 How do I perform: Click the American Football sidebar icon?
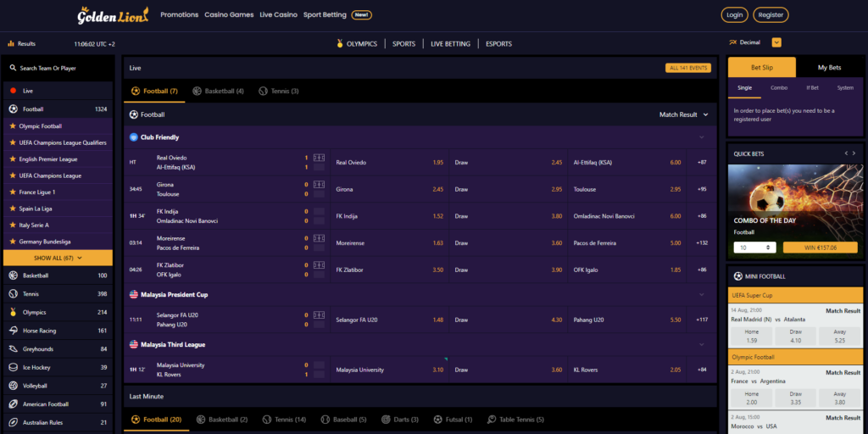14,404
